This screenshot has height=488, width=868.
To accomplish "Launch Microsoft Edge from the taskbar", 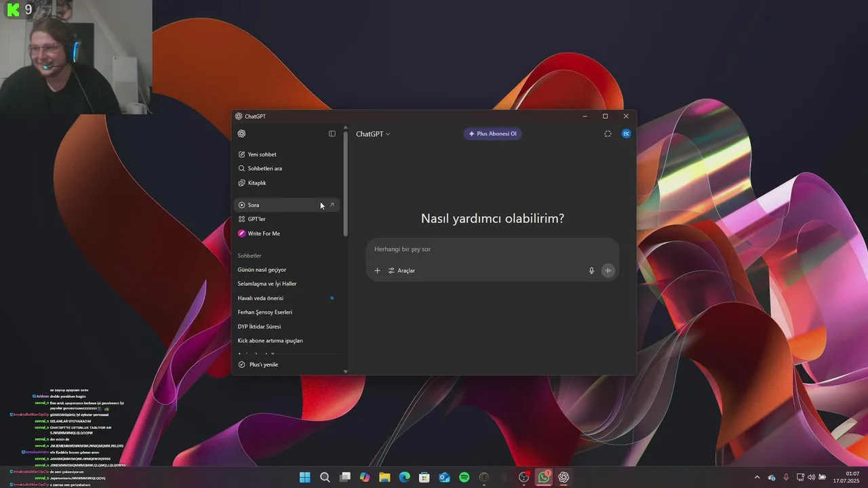I will pos(404,477).
